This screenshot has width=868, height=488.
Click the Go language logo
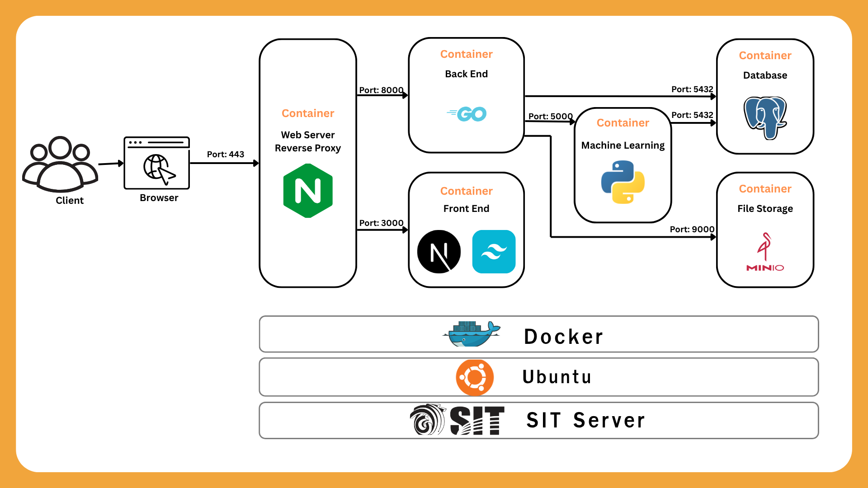(467, 114)
